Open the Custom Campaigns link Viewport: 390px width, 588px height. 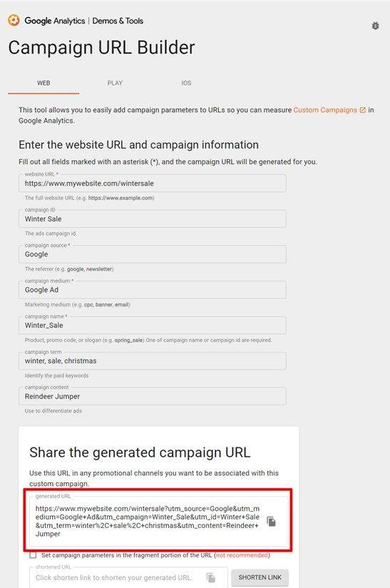(325, 110)
